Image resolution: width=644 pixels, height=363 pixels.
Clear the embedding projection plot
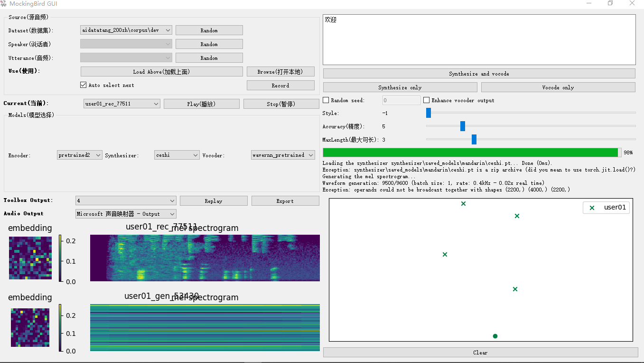coord(480,352)
